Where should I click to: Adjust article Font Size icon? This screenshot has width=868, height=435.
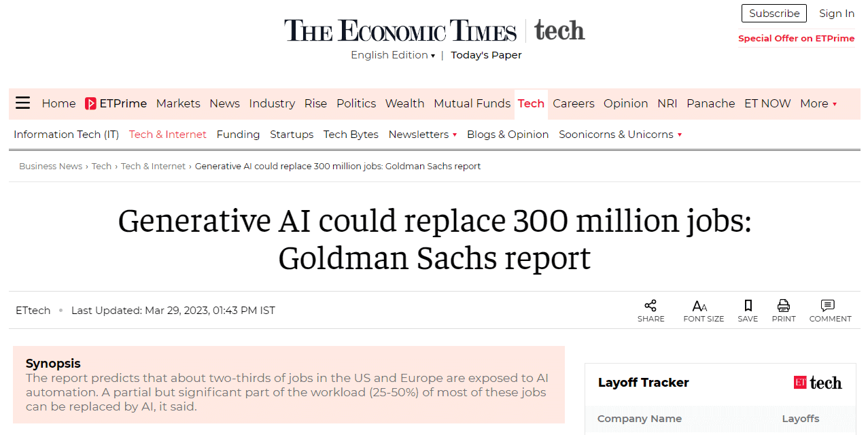[699, 306]
